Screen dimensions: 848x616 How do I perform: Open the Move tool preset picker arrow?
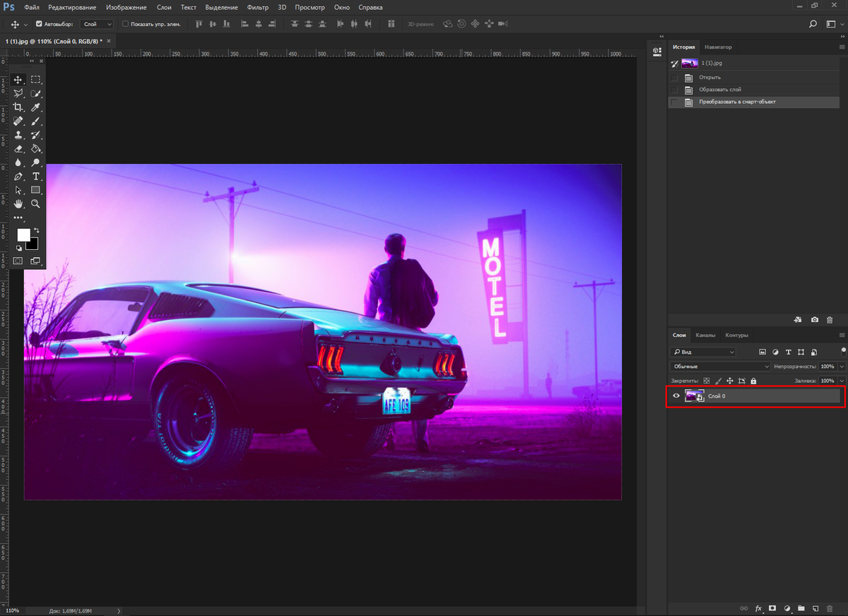point(25,24)
